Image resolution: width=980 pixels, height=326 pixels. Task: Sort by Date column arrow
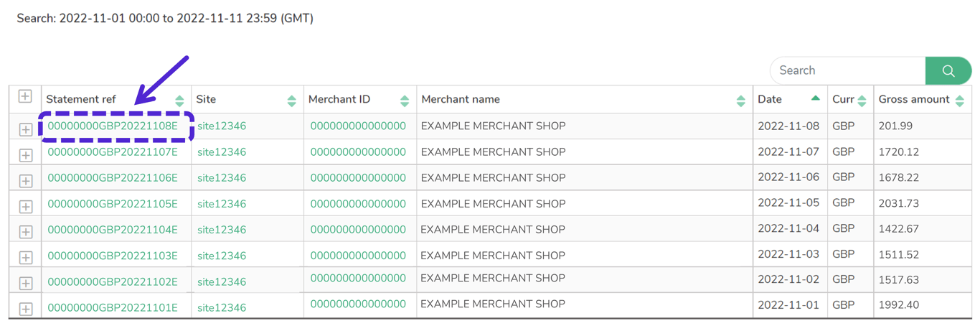coord(815,98)
